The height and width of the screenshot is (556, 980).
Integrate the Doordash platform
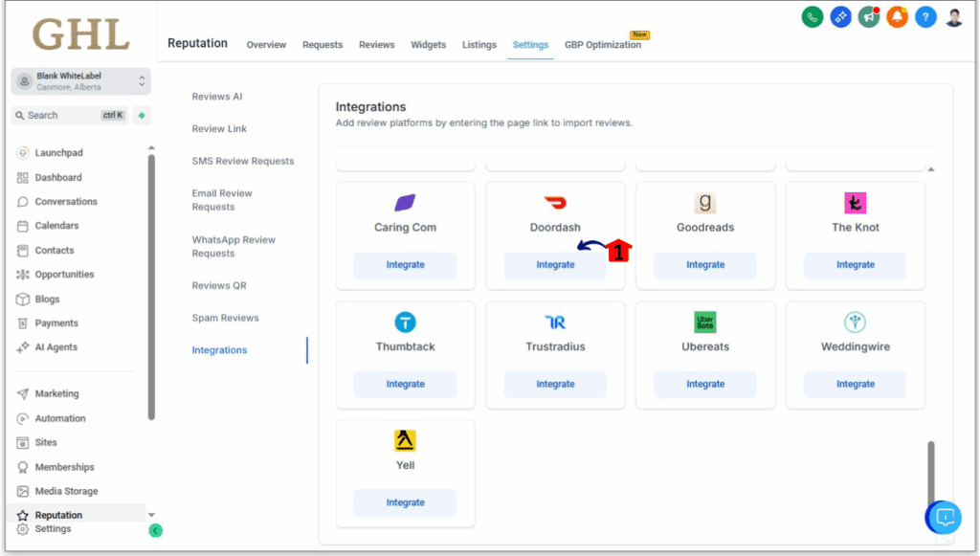point(555,265)
